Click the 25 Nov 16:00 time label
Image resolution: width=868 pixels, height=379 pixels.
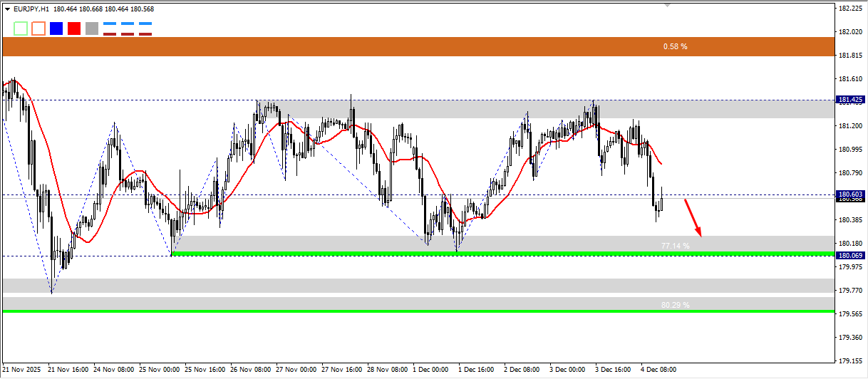[x=205, y=370]
